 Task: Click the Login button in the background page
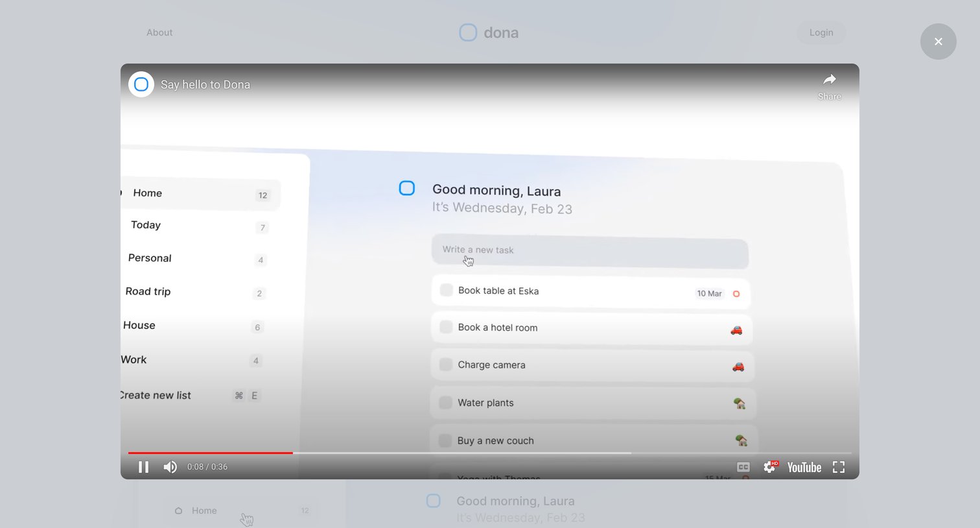821,32
